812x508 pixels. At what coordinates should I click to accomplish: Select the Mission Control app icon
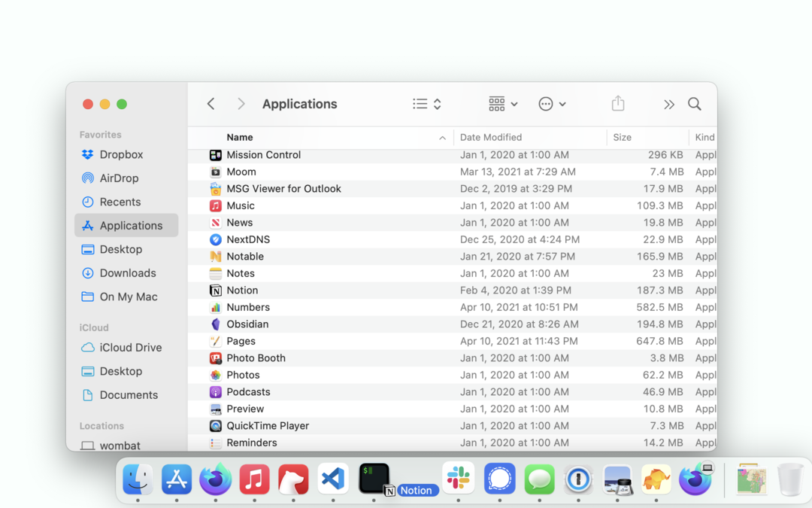[x=216, y=155]
